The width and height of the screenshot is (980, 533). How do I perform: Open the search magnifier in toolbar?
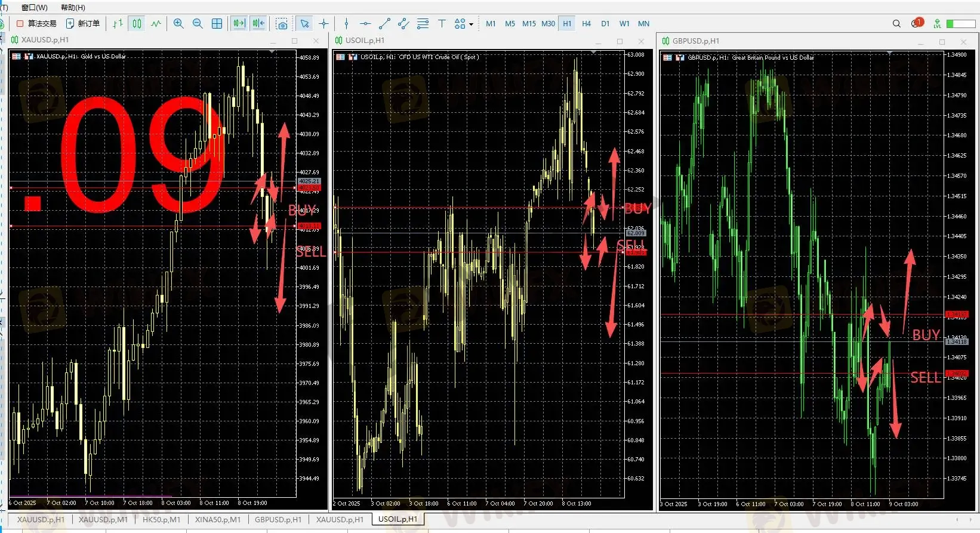coord(896,24)
